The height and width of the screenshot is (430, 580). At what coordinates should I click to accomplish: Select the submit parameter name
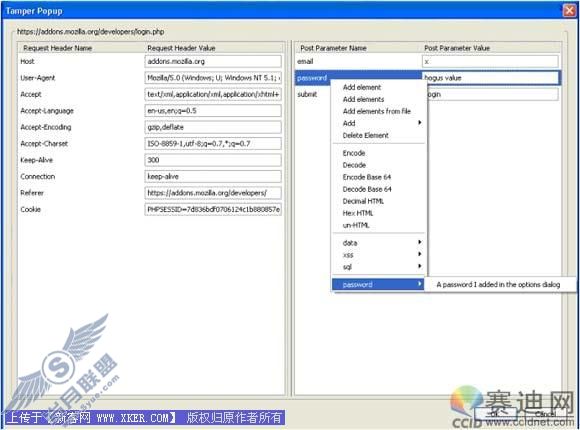(307, 94)
